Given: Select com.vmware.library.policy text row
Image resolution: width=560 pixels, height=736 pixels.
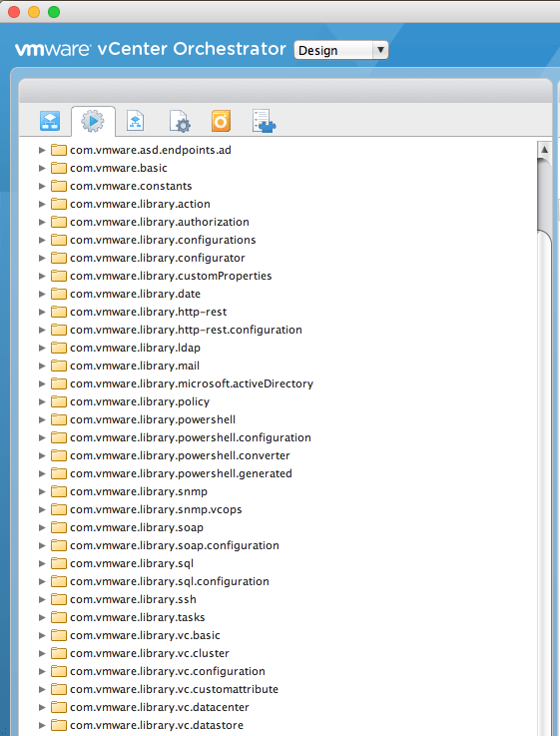Looking at the screenshot, I should pos(140,401).
